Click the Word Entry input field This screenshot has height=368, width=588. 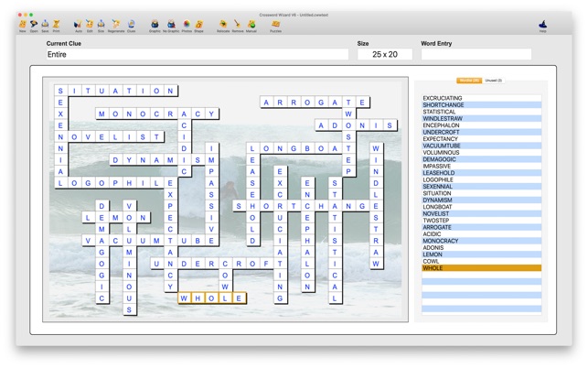476,55
